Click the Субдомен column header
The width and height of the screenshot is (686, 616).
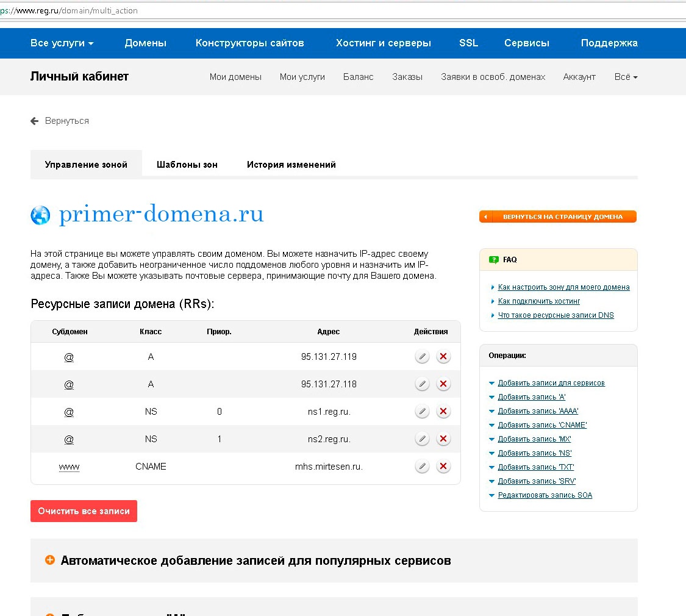click(x=70, y=332)
